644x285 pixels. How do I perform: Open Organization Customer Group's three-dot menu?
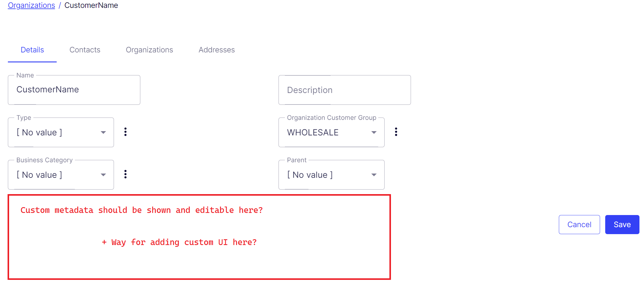(396, 132)
